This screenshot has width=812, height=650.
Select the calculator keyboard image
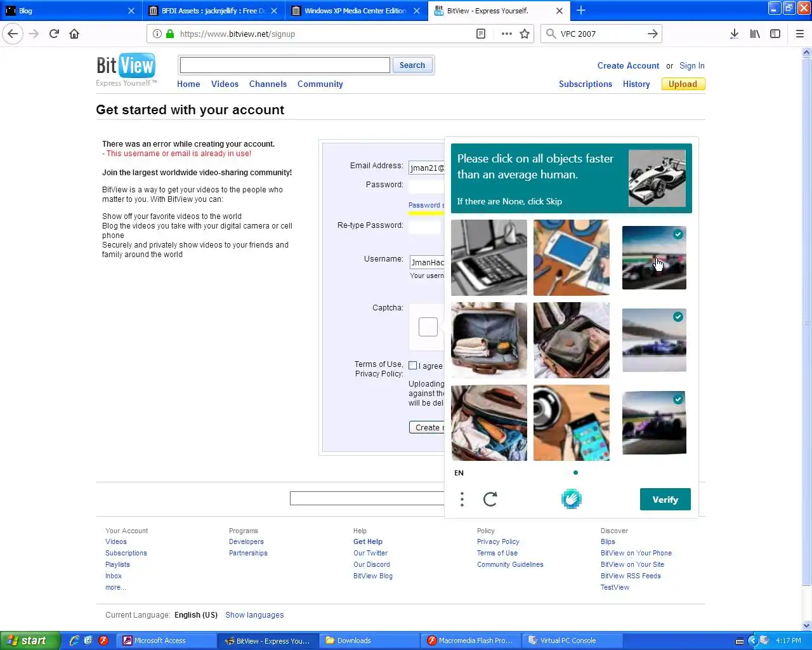[489, 258]
